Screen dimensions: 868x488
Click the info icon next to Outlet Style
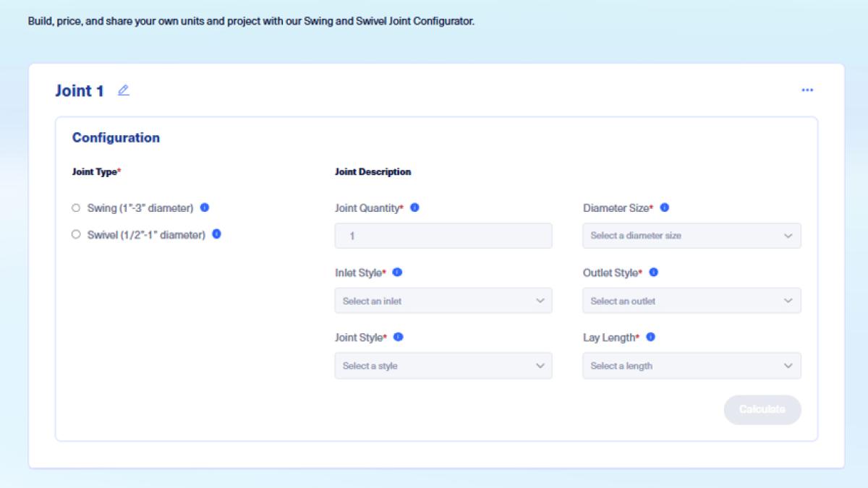pos(655,272)
